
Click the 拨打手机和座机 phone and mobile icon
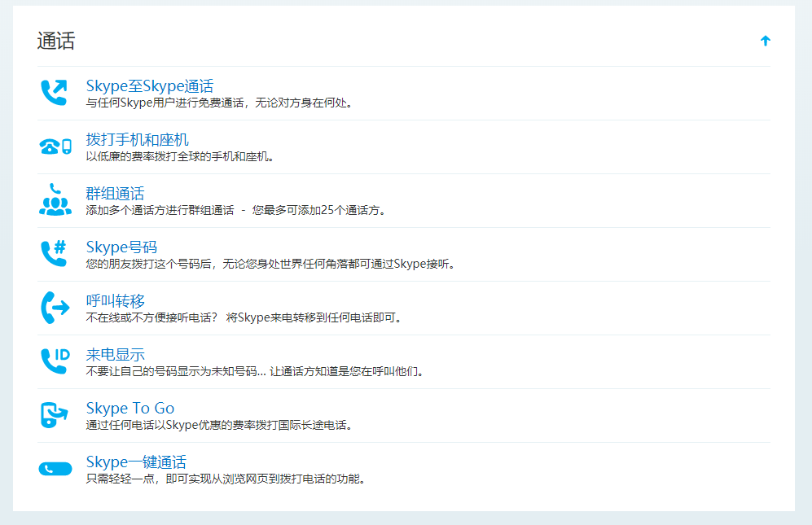pyautogui.click(x=55, y=147)
